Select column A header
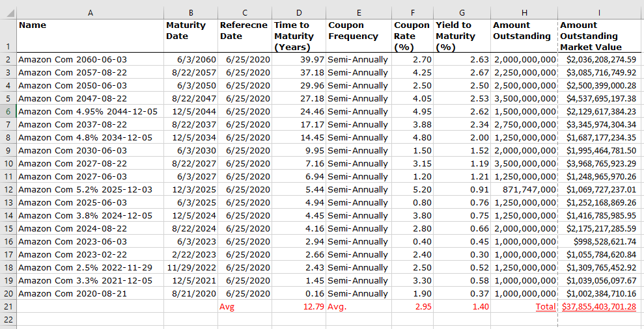Image resolution: width=644 pixels, height=329 pixels. pos(91,13)
